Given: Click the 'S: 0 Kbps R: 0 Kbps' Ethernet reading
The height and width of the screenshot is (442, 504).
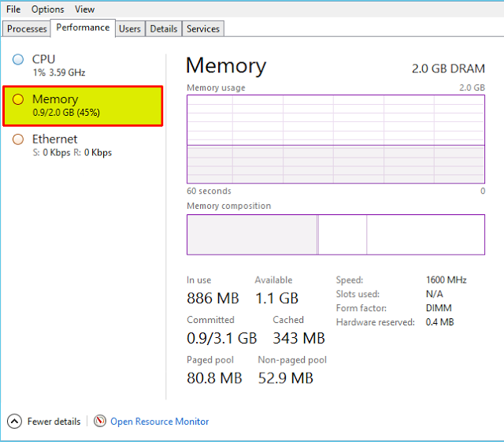Looking at the screenshot, I should (72, 153).
